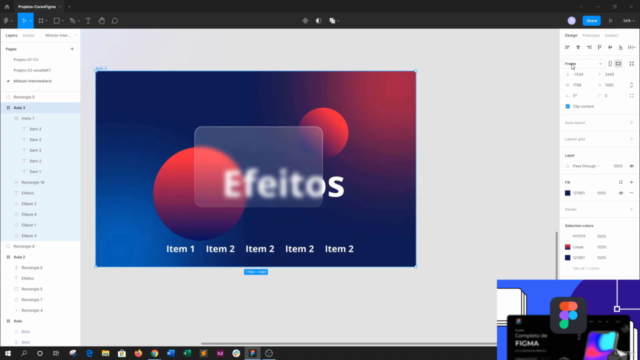
Task: Open page Projeto-02-emailMKT
Action: pos(32,70)
